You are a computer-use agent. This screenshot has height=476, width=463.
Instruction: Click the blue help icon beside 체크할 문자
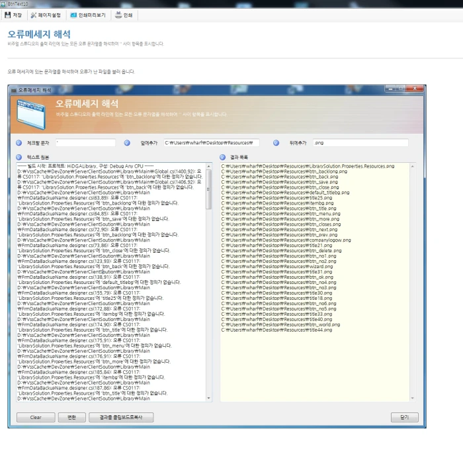coord(19,143)
